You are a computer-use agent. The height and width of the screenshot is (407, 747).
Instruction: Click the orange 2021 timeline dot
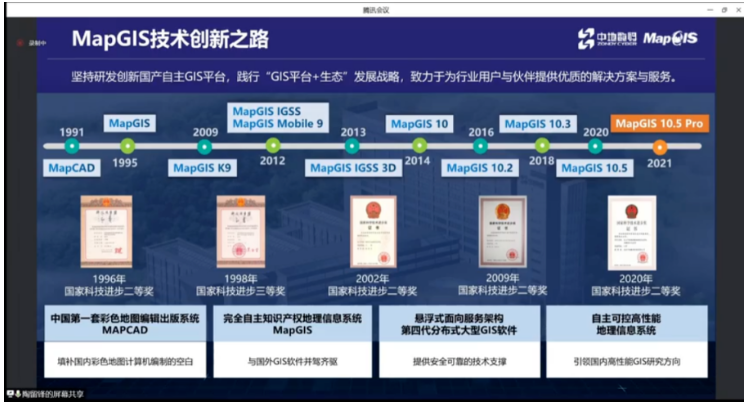(659, 147)
